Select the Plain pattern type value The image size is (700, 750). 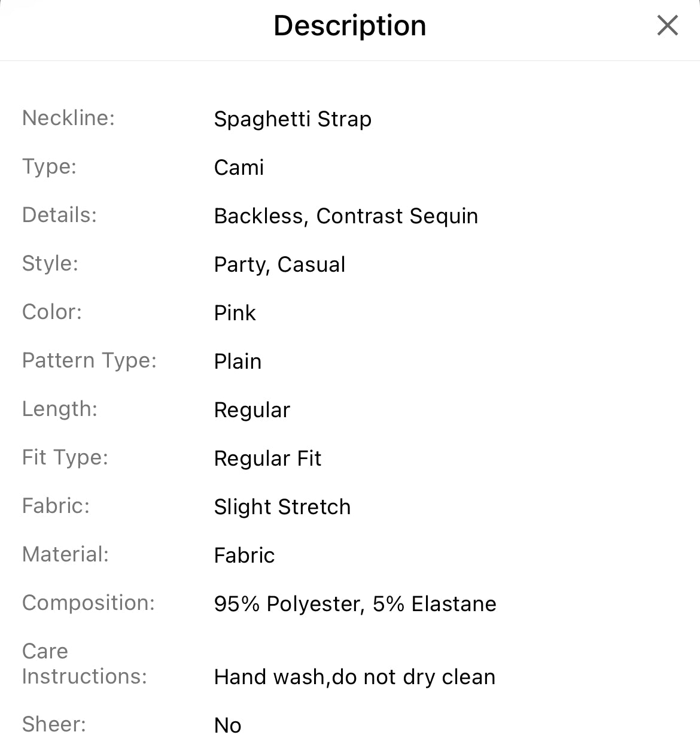[238, 362]
